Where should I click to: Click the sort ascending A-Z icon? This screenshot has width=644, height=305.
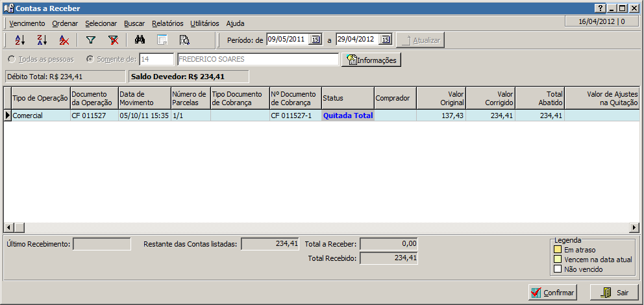point(20,40)
